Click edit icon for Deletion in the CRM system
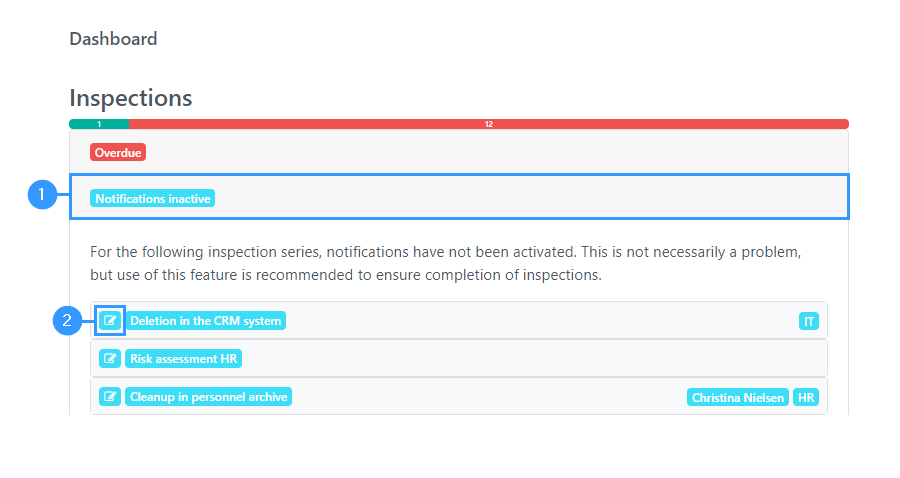The height and width of the screenshot is (478, 900). [110, 321]
